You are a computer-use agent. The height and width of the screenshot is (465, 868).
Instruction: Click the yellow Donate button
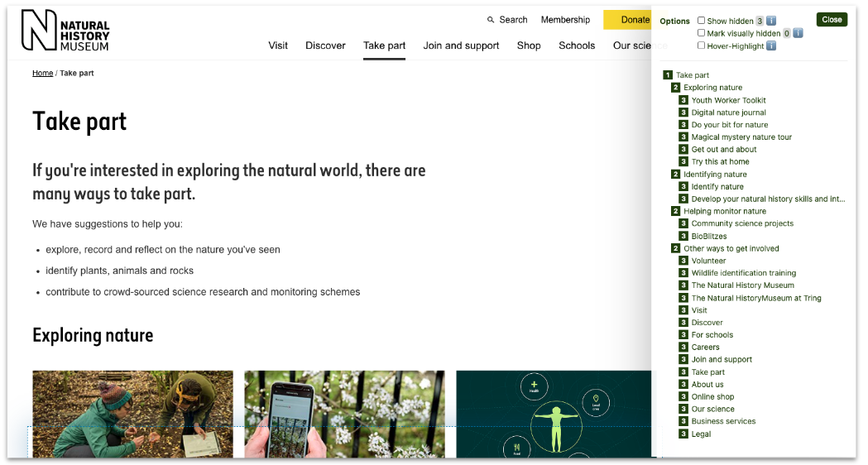[628, 20]
